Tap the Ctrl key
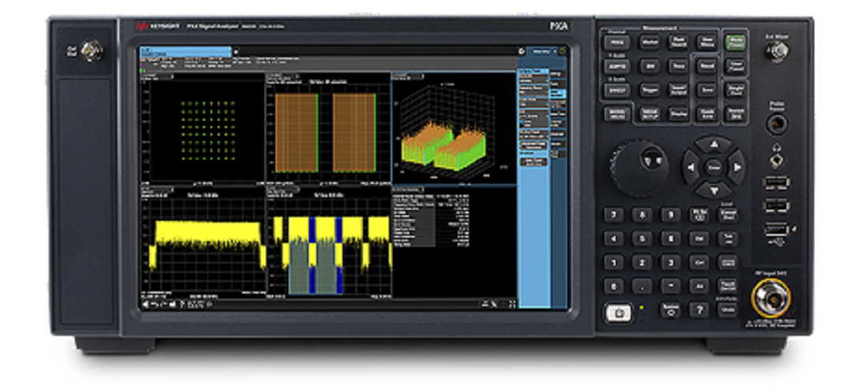The height and width of the screenshot is (388, 868). click(x=699, y=263)
